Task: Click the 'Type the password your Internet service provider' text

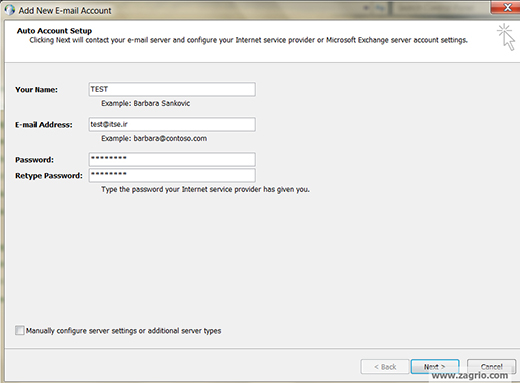Action: (206, 189)
